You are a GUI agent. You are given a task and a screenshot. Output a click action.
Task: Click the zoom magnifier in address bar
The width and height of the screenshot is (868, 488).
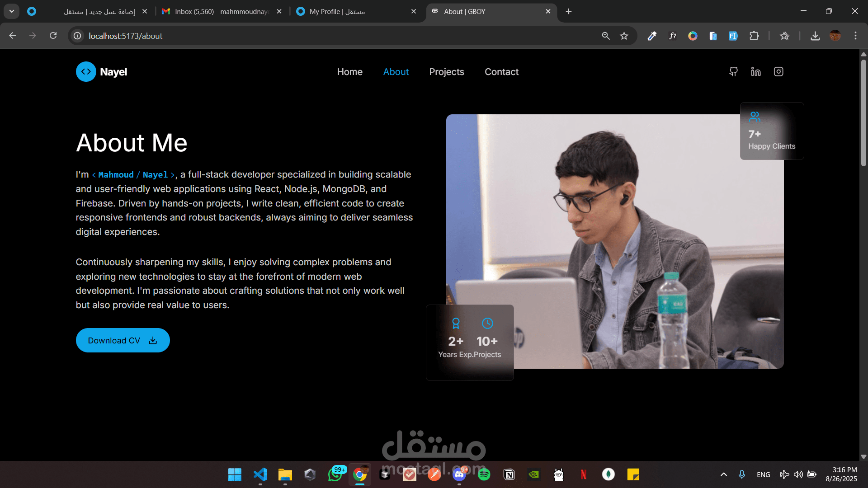click(x=606, y=36)
